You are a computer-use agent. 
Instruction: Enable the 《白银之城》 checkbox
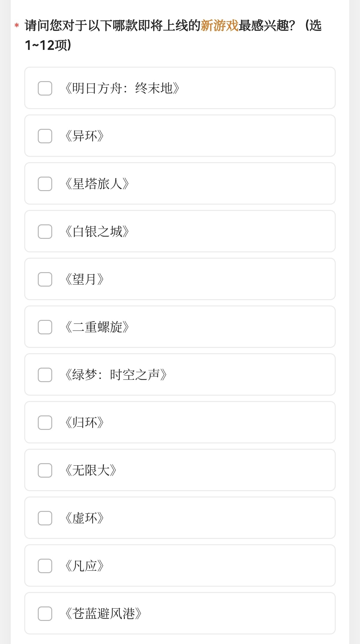point(45,232)
